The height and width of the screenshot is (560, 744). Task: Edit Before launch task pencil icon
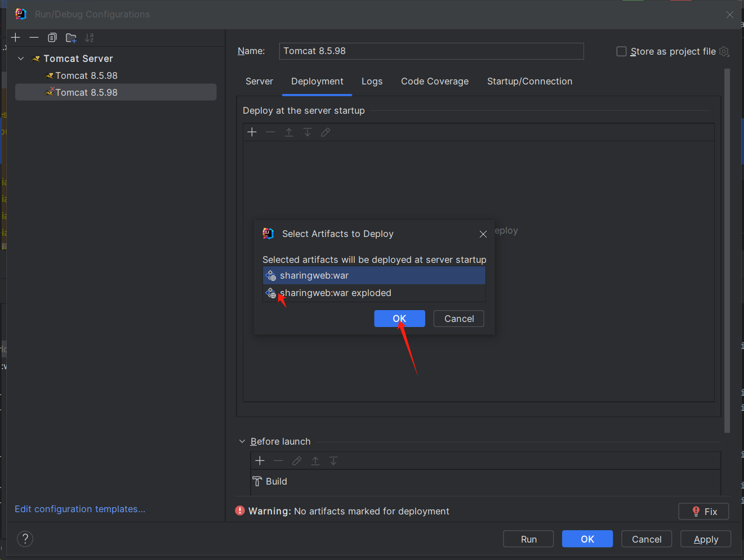[297, 460]
